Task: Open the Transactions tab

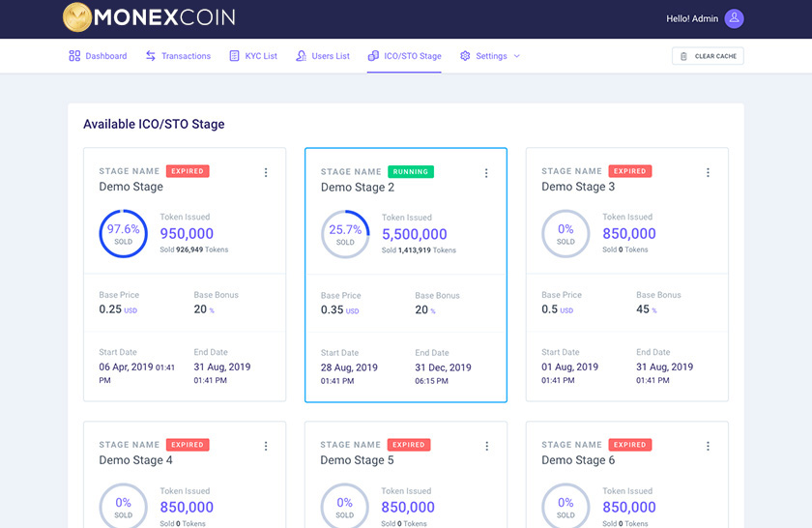Action: (x=178, y=56)
